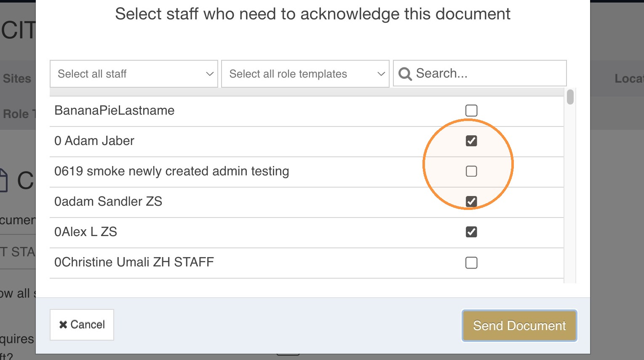The height and width of the screenshot is (360, 644).
Task: Uncheck the 0adam Sandler ZS checkbox
Action: (471, 201)
